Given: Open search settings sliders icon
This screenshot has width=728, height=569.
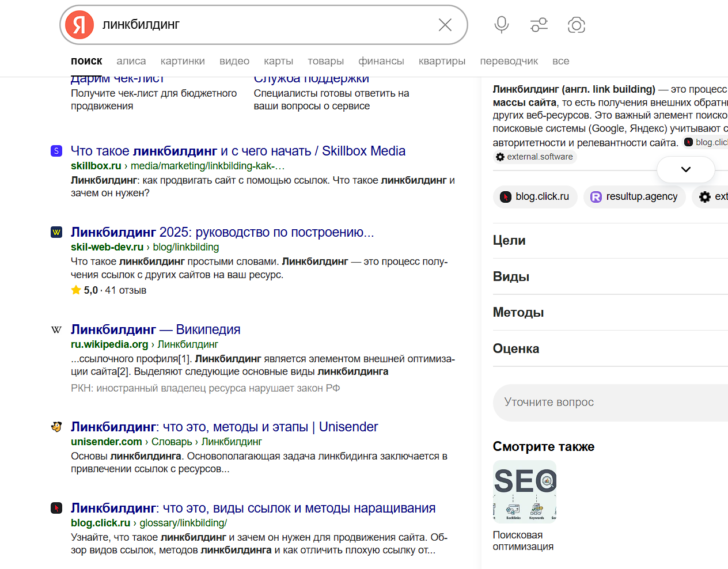Looking at the screenshot, I should (539, 25).
